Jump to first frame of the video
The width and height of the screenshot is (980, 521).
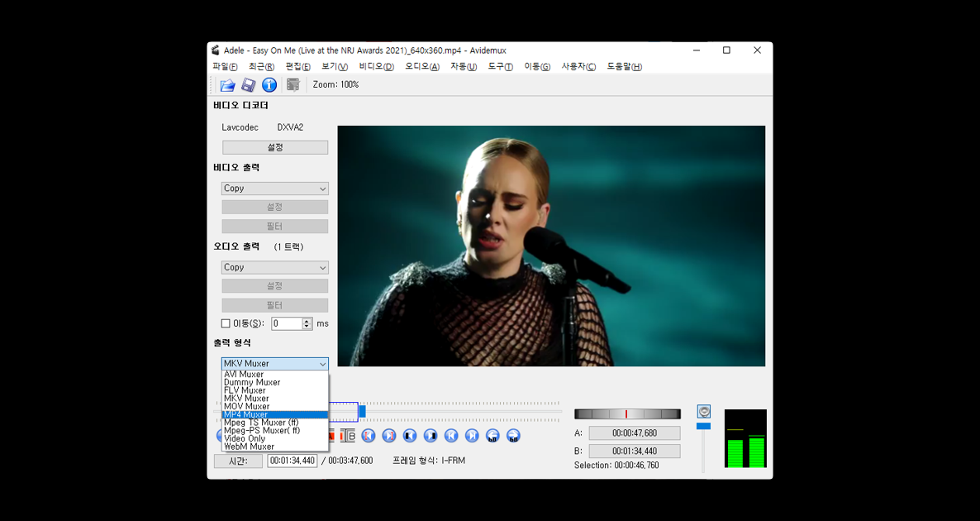pos(451,436)
